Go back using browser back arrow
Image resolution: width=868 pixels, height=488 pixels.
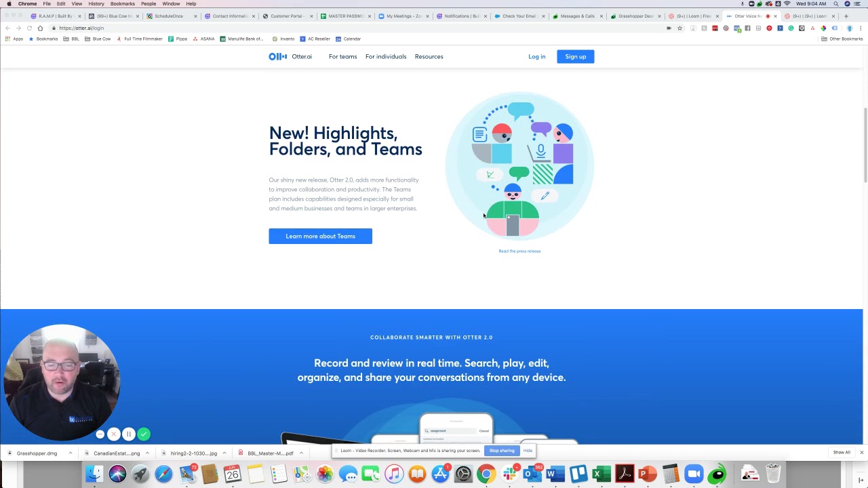click(7, 28)
